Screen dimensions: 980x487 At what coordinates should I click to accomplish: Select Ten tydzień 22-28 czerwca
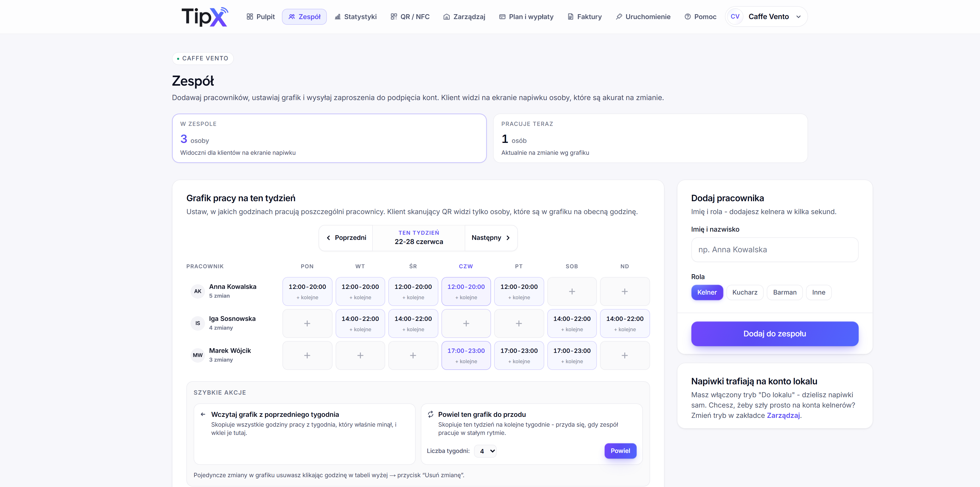coord(418,238)
